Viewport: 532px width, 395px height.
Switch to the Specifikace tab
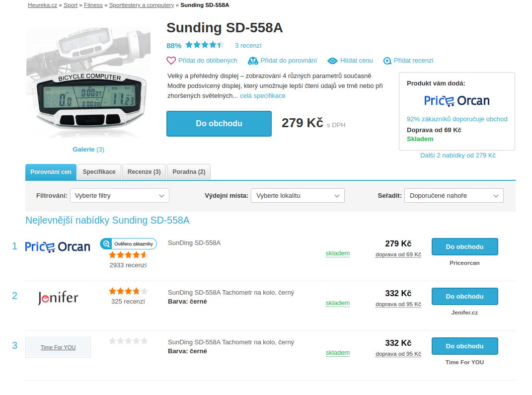point(99,172)
